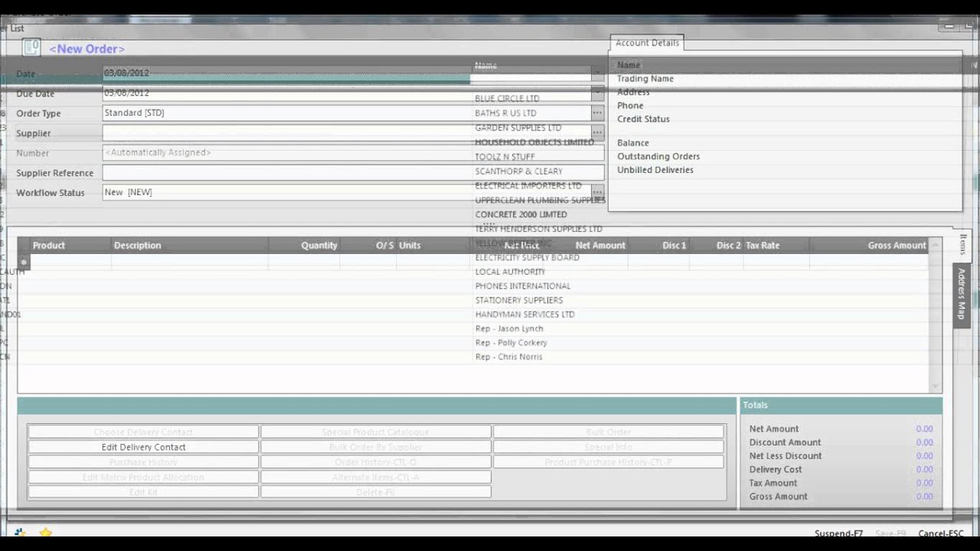Click the Workflow Status New [NEW] field

[347, 192]
